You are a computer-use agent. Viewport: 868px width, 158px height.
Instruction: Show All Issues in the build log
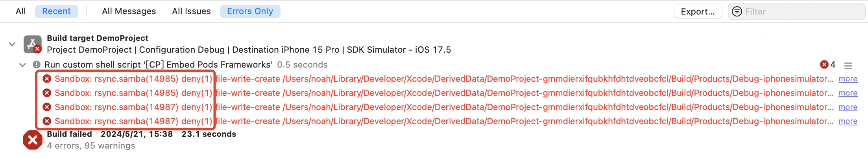(191, 11)
